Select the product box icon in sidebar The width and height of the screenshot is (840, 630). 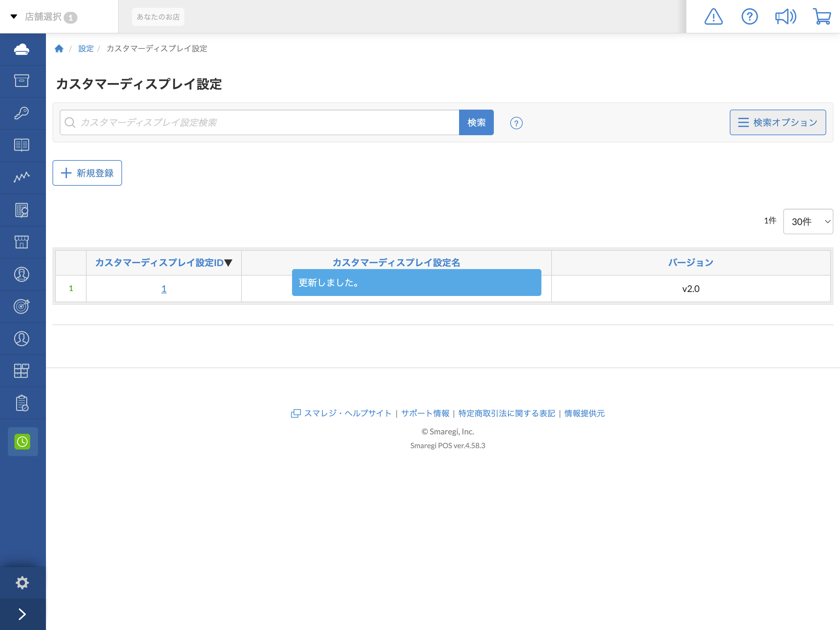pyautogui.click(x=22, y=80)
